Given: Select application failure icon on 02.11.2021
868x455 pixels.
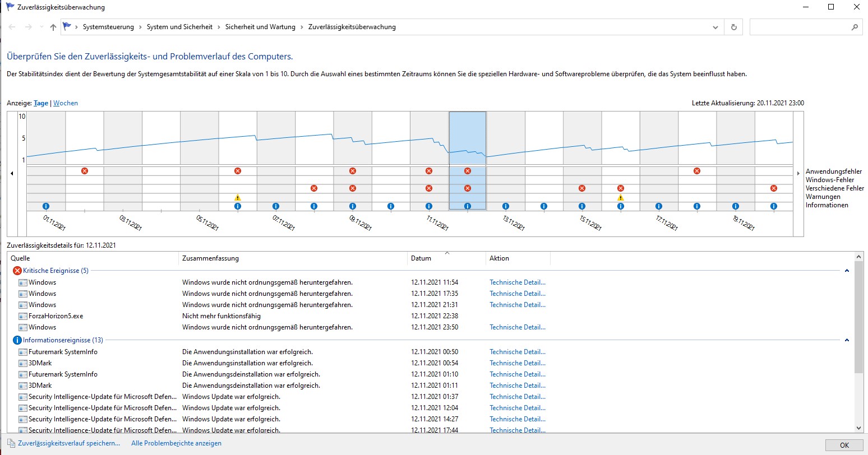Looking at the screenshot, I should 85,171.
